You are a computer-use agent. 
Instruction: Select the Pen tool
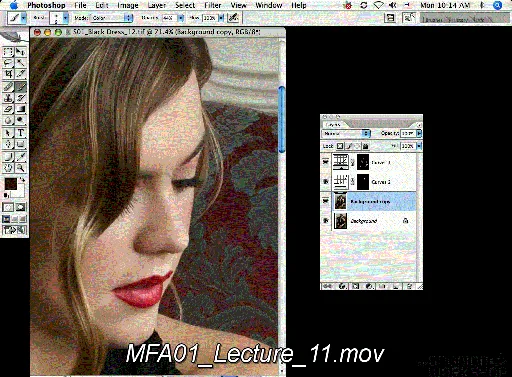pos(8,144)
